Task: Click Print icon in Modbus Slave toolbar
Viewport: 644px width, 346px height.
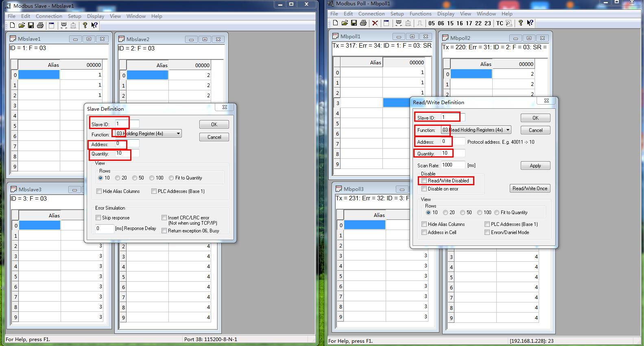Action: [40, 25]
